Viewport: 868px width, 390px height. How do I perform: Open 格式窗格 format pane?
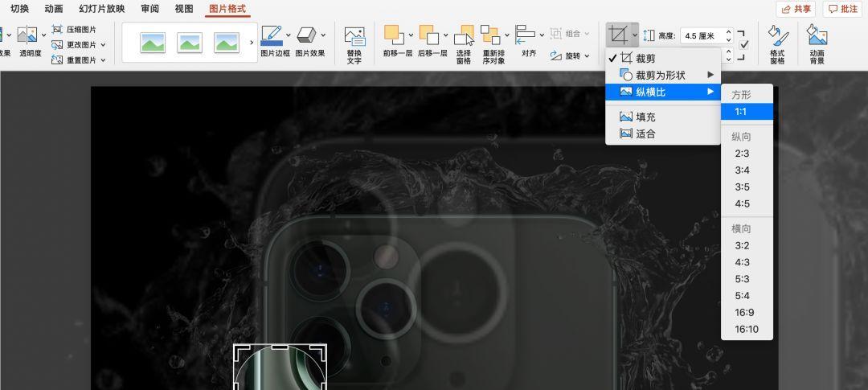[x=777, y=43]
